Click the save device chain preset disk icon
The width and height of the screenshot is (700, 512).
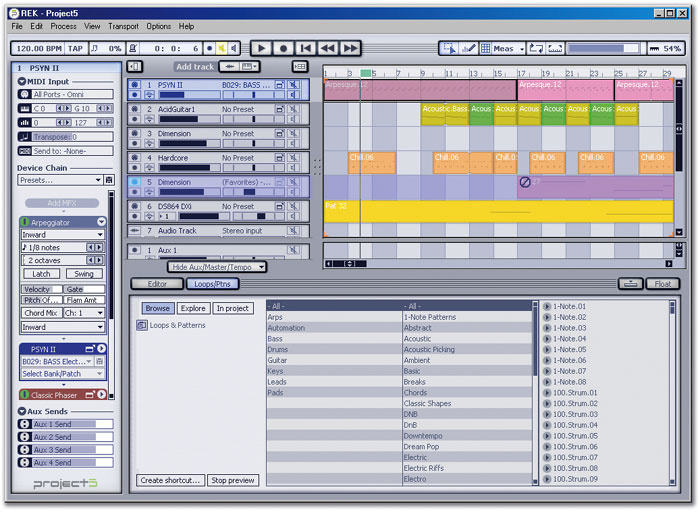pyautogui.click(x=108, y=180)
